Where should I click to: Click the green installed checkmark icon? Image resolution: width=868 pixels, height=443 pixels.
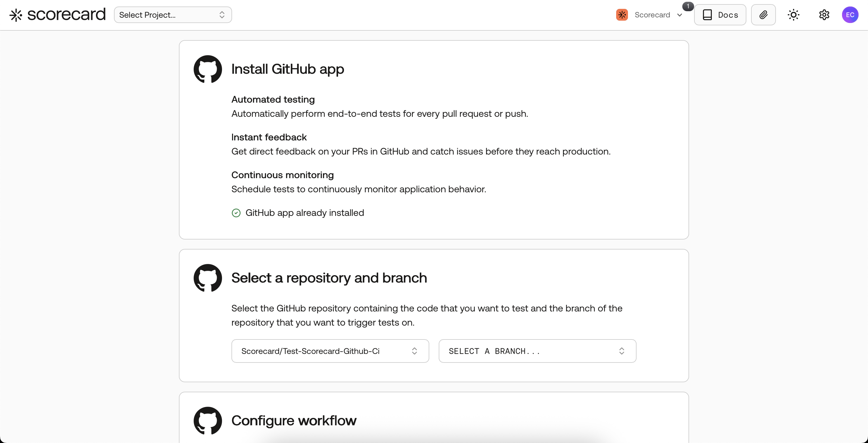(236, 213)
